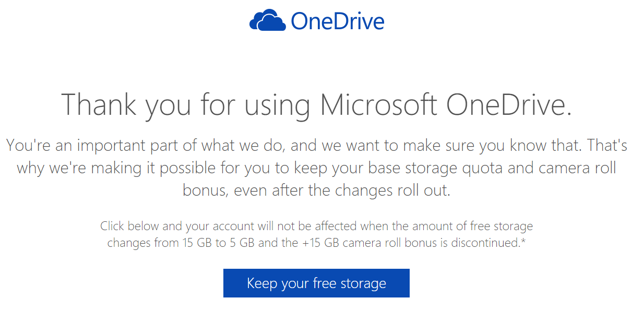Select the word Microsoft in the heading
The height and width of the screenshot is (310, 644).
[x=378, y=104]
